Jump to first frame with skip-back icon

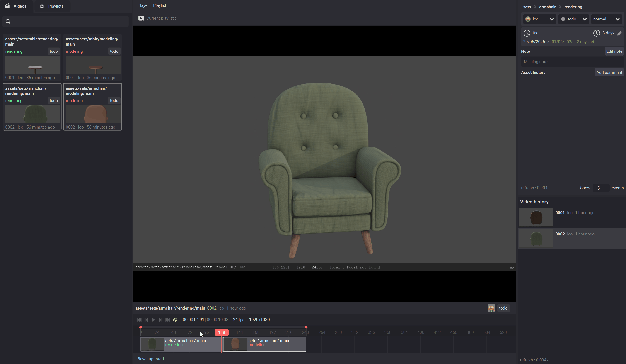coord(139,320)
